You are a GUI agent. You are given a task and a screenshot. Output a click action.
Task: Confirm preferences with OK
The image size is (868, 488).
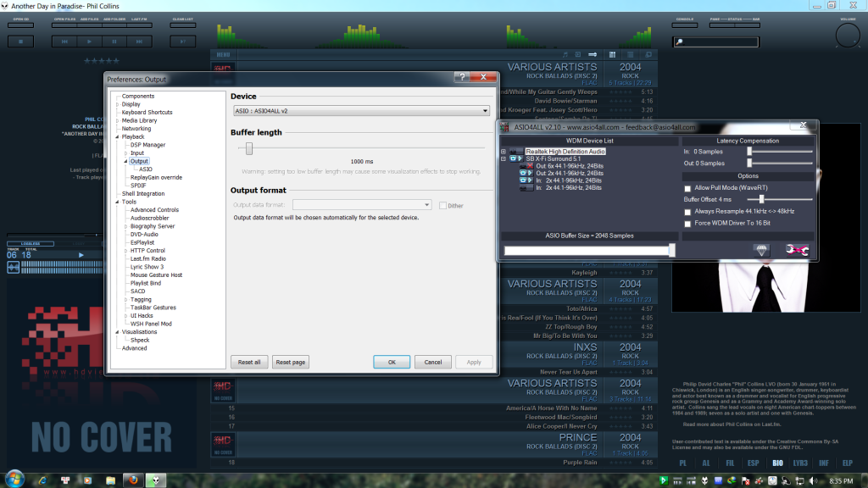tap(392, 362)
